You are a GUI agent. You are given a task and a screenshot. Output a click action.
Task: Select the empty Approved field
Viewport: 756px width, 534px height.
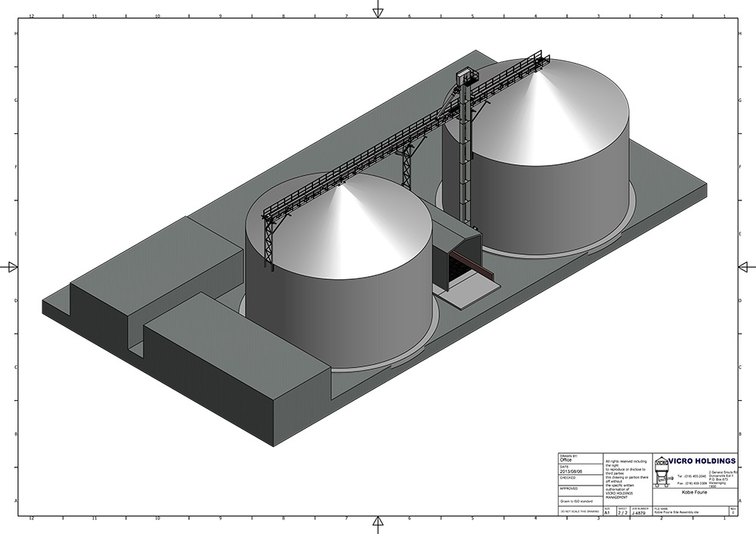point(579,493)
